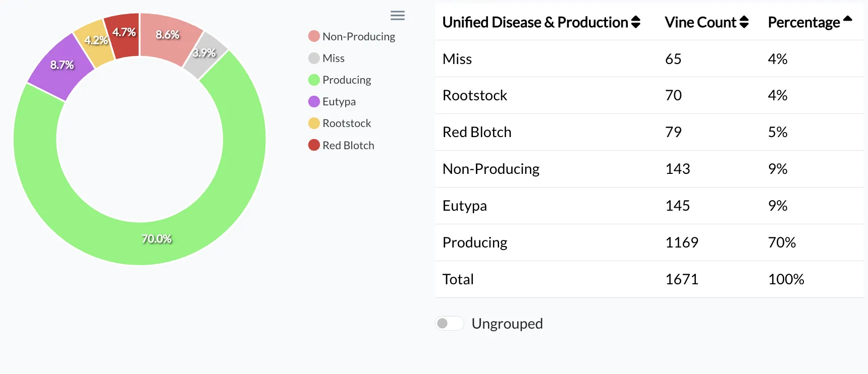Click the Rootstock legend color dot
The width and height of the screenshot is (868, 374).
click(313, 122)
